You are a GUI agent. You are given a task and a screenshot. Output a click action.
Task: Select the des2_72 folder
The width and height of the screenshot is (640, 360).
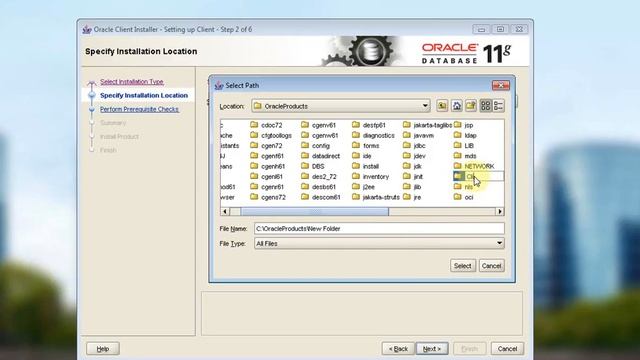pos(319,176)
